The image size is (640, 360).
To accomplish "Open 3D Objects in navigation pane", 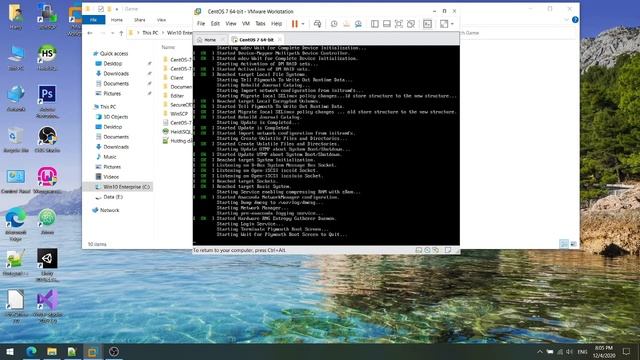I will click(x=116, y=117).
